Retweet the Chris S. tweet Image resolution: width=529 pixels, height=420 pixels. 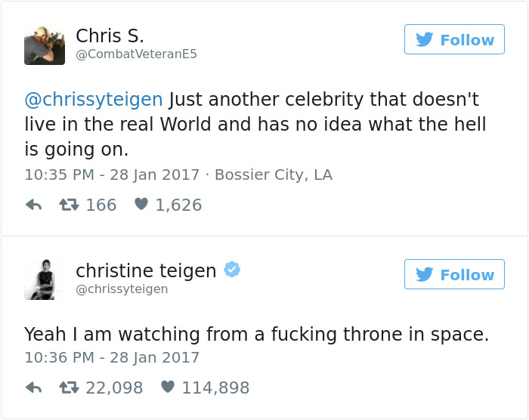pos(70,205)
